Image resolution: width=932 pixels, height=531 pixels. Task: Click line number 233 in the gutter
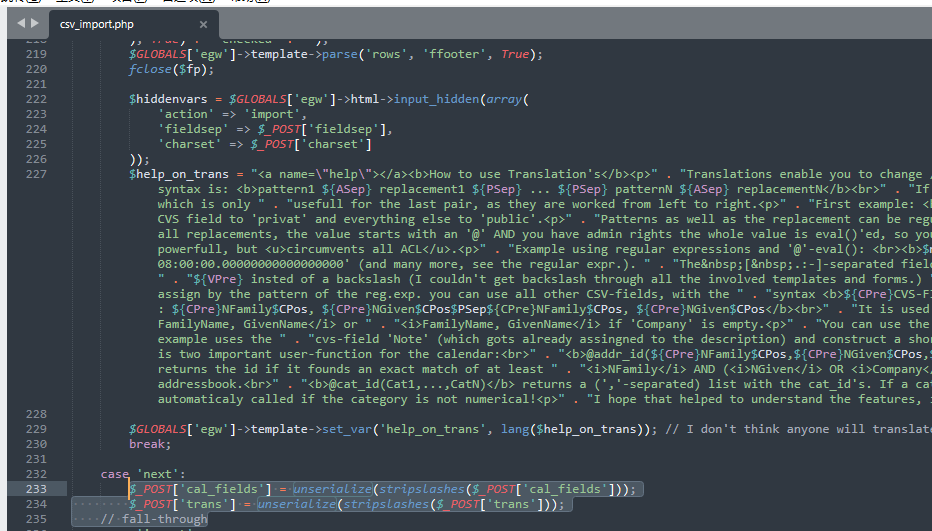point(36,489)
